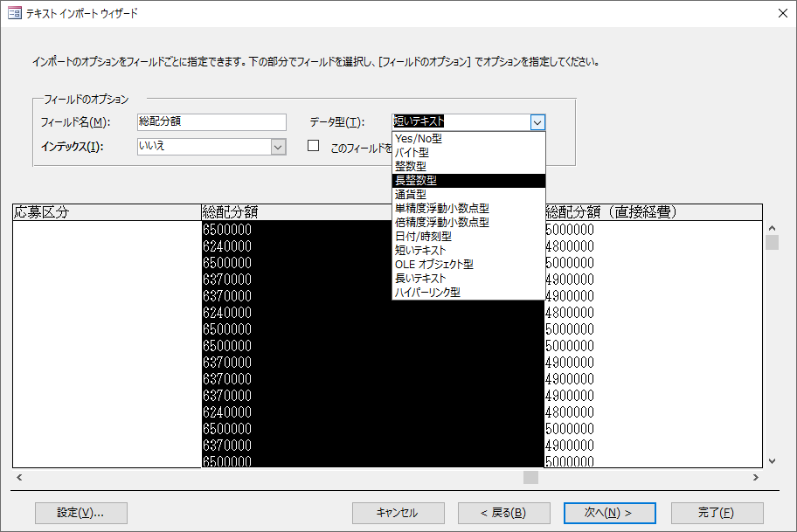Screen dimensions: 797x532
Task: Select the 応募区分 column header
Action: 107,212
